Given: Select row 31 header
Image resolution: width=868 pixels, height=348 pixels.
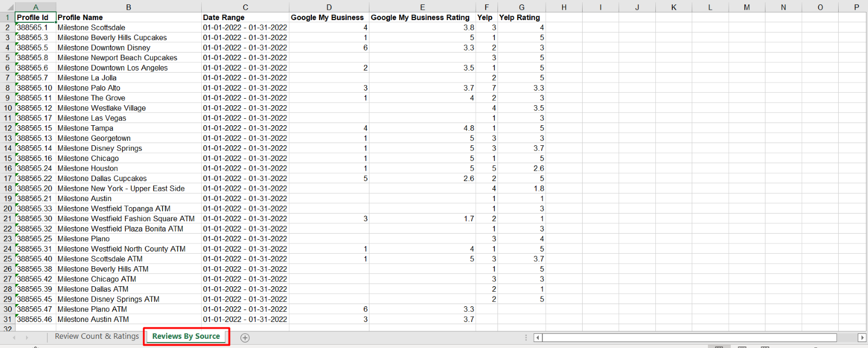Looking at the screenshot, I should point(8,319).
